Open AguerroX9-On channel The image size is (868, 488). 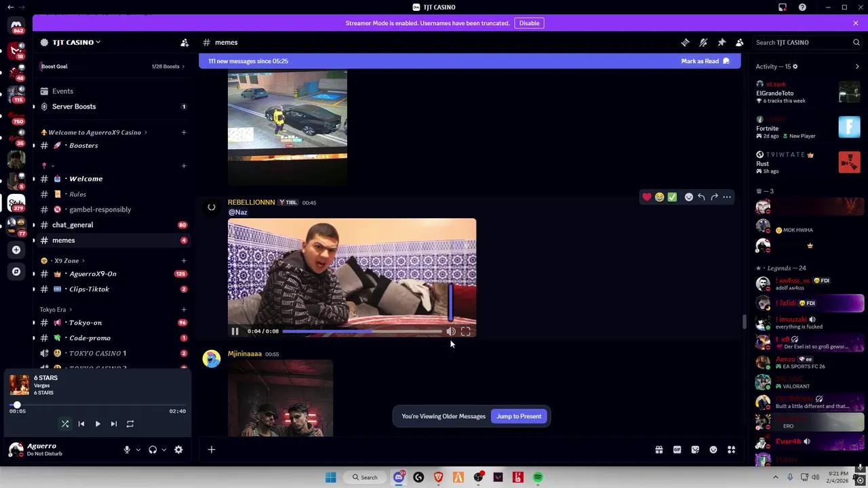pyautogui.click(x=112, y=274)
